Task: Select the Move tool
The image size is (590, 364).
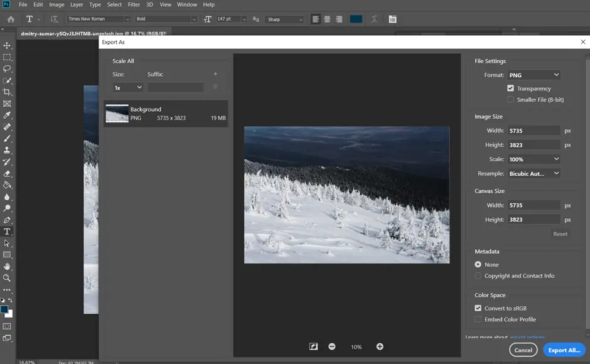Action: pyautogui.click(x=8, y=45)
